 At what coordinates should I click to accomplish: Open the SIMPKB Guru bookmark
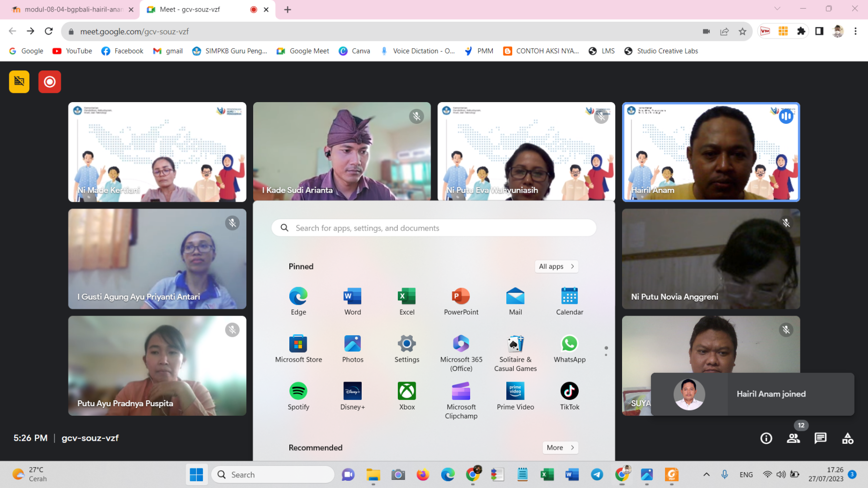click(x=230, y=51)
